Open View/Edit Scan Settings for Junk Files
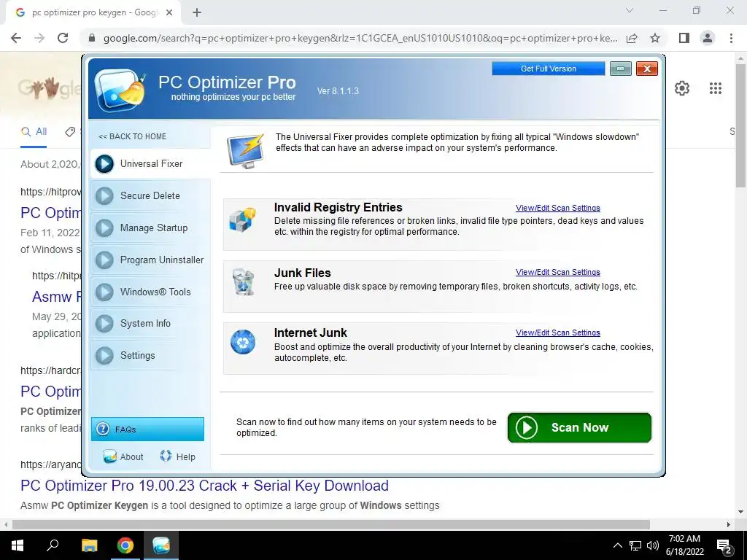This screenshot has height=560, width=747. [558, 273]
